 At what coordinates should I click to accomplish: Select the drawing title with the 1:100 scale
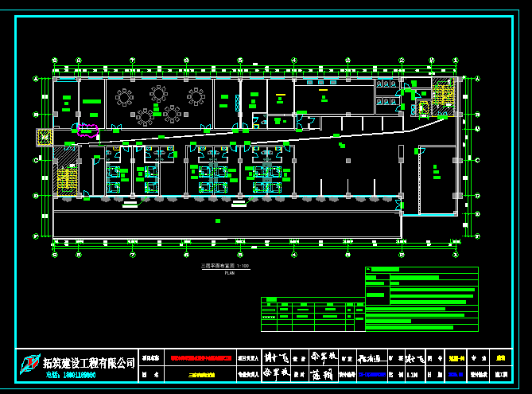click(226, 267)
